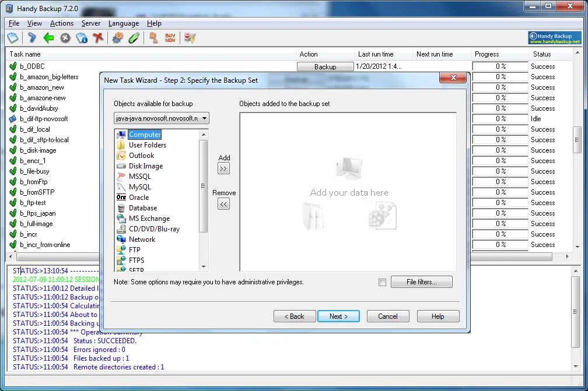Open the Actions menu
The image size is (588, 391).
coord(61,23)
